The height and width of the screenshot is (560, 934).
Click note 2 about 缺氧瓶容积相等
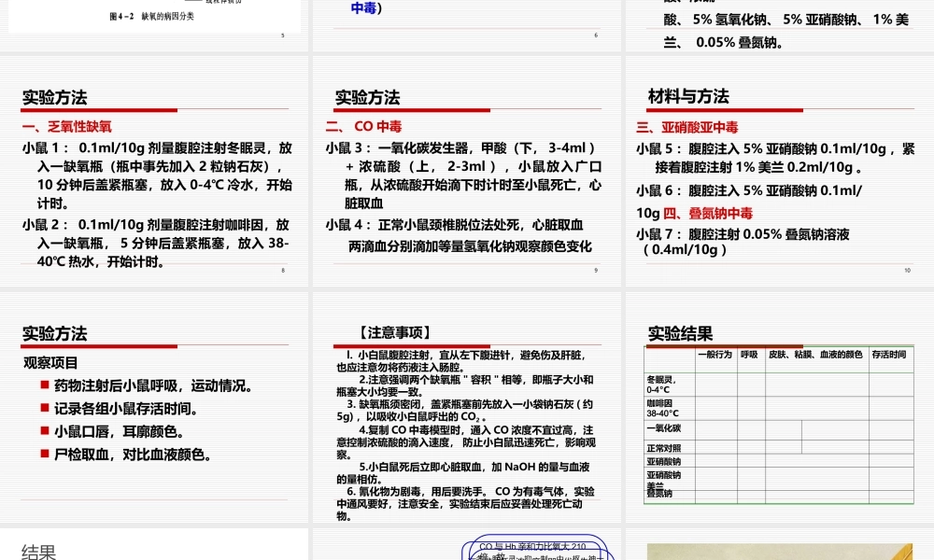(465, 385)
